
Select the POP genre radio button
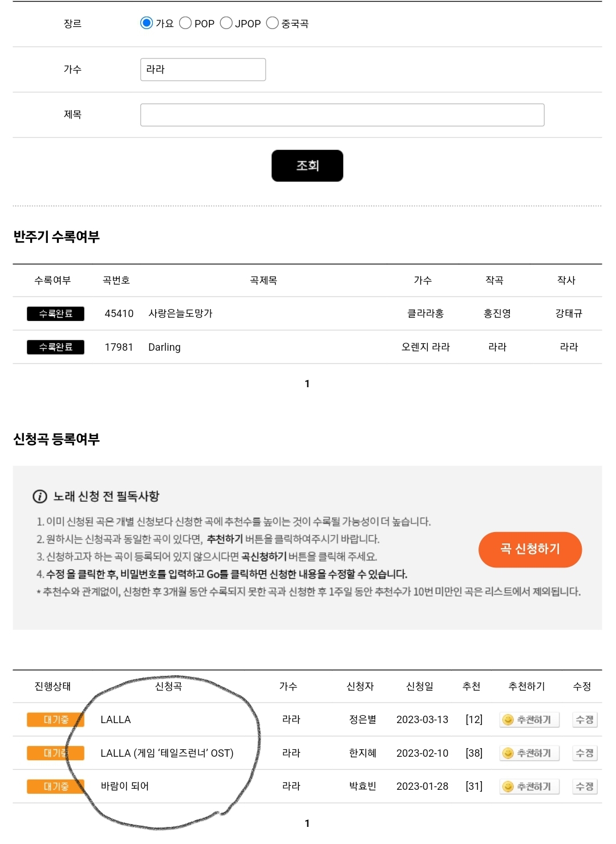click(x=185, y=23)
